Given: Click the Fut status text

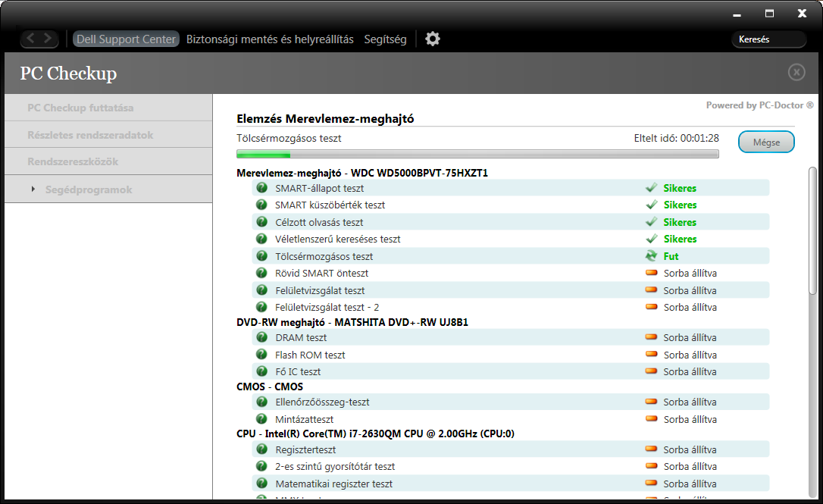Looking at the screenshot, I should point(671,256).
